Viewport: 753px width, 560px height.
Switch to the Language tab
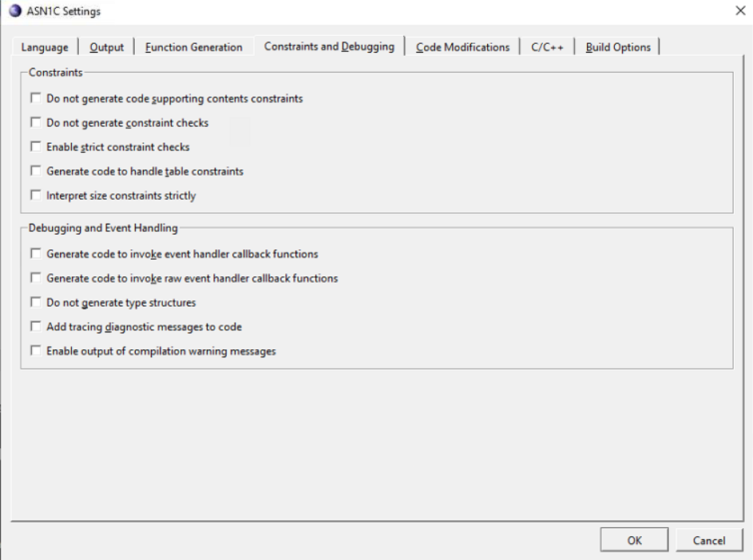(45, 47)
